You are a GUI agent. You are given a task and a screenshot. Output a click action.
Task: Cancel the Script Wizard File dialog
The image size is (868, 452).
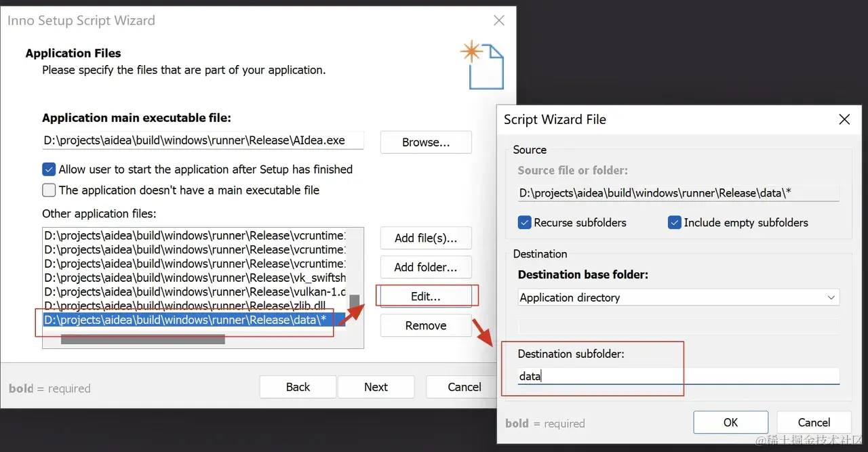click(813, 422)
